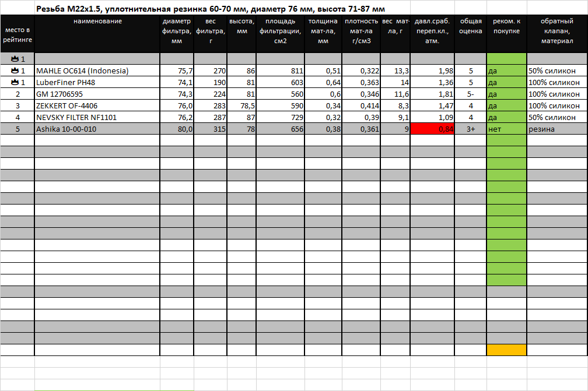Viewport: 588px width, 391px height.
Task: Click the "вес фильтра, г" header
Action: click(x=211, y=34)
